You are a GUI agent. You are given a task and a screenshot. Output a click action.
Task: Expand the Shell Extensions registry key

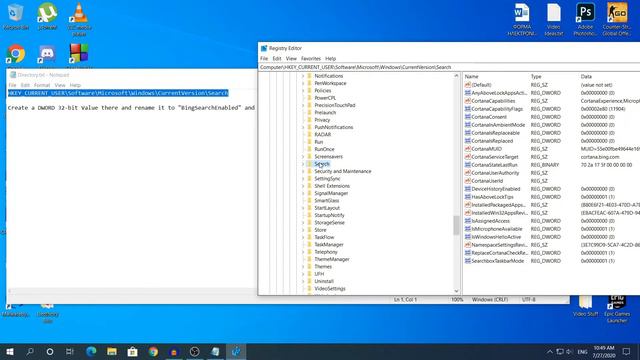(x=303, y=186)
